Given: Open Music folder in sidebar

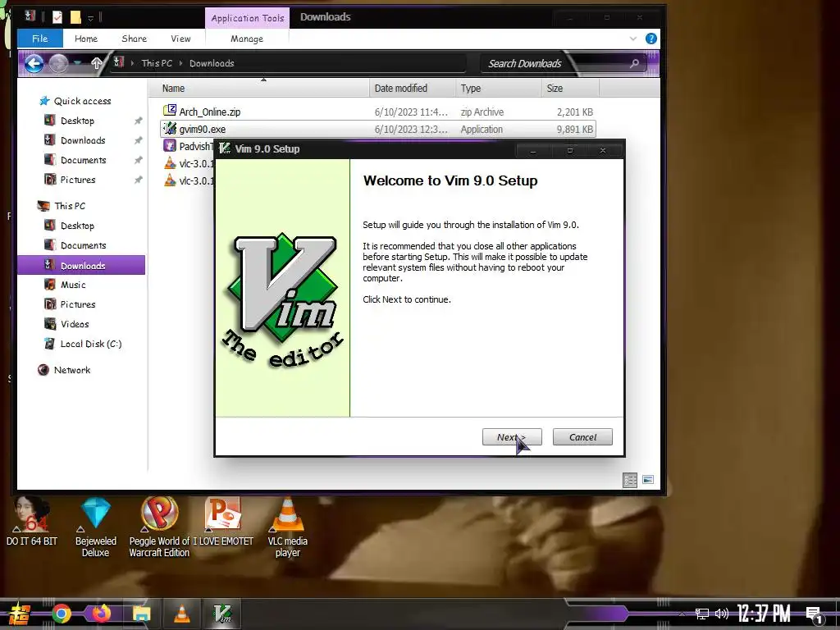Looking at the screenshot, I should click(x=73, y=285).
